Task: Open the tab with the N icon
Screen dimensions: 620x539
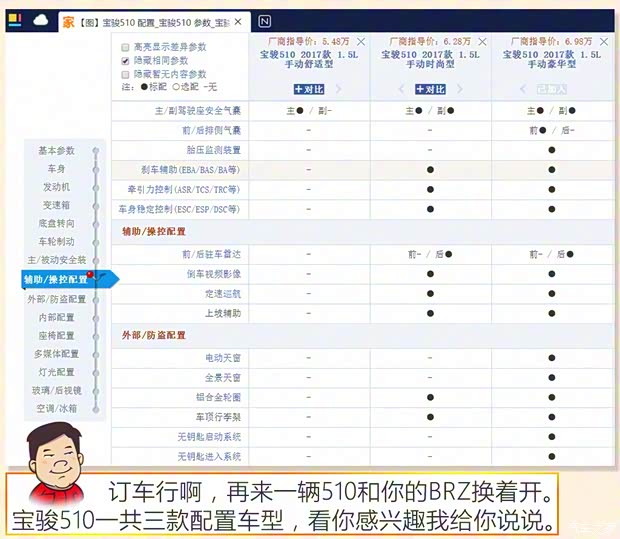Action: (x=265, y=20)
